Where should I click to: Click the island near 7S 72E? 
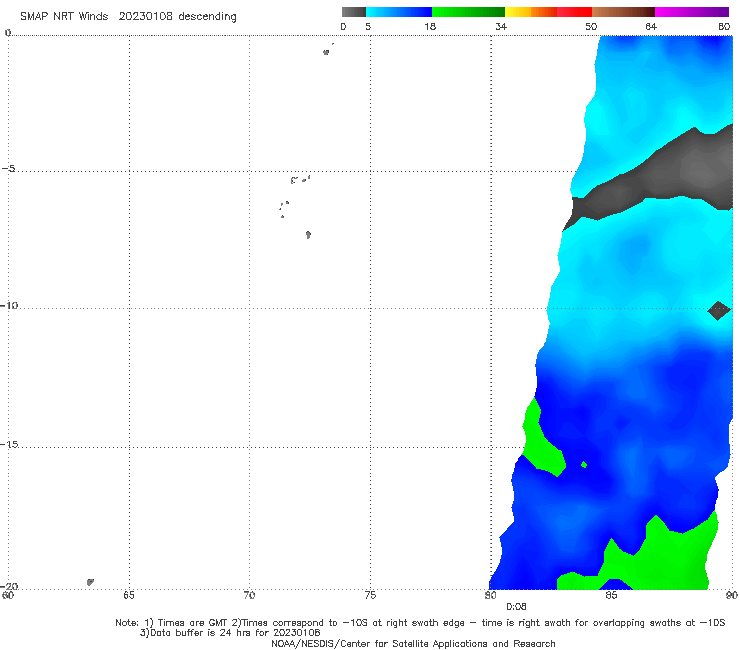308,235
